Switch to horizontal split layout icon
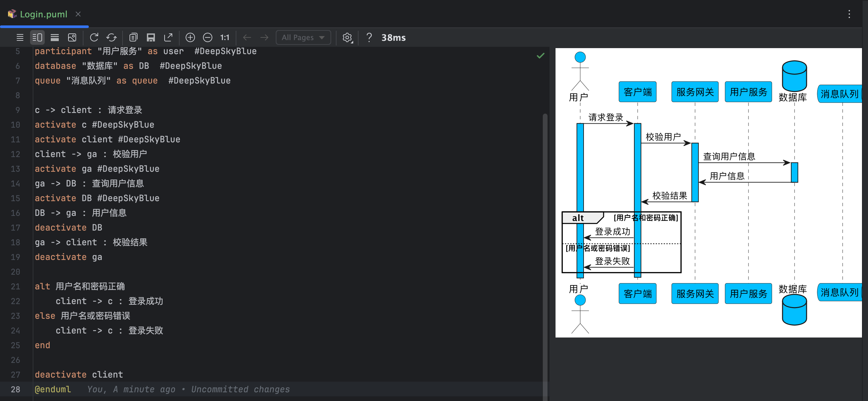This screenshot has width=868, height=401. 55,37
